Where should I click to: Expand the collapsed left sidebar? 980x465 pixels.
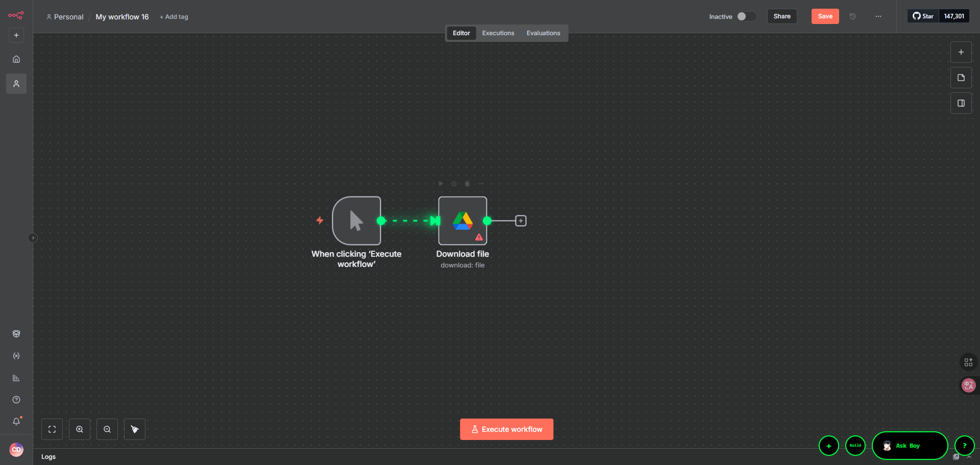pyautogui.click(x=33, y=238)
